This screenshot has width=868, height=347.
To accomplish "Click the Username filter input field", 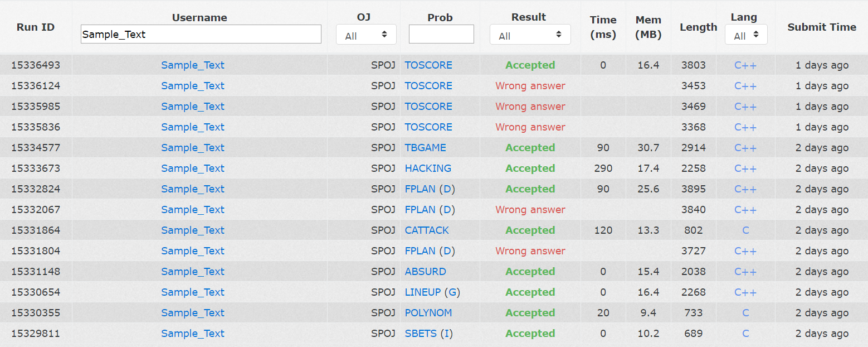I will [x=201, y=34].
